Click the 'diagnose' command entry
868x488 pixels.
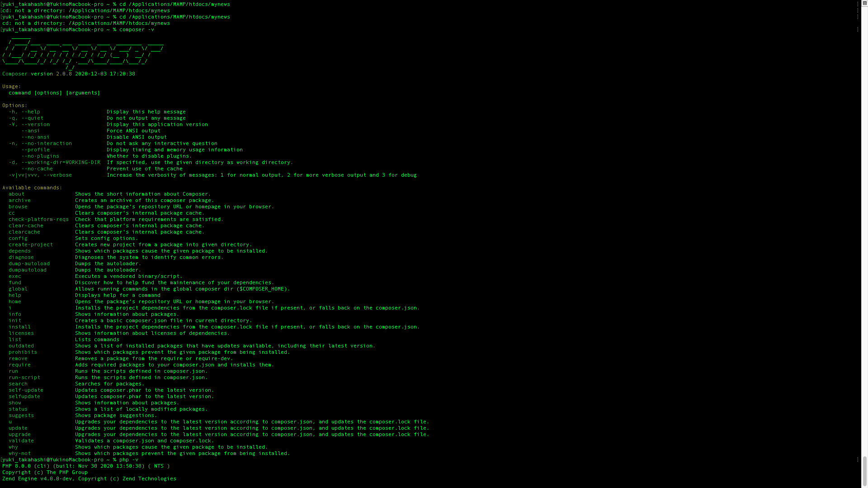click(21, 257)
